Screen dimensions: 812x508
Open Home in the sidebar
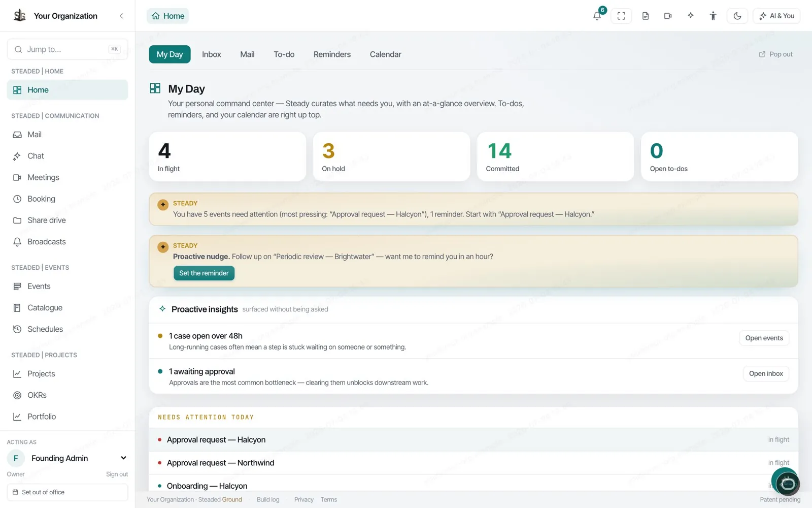67,90
